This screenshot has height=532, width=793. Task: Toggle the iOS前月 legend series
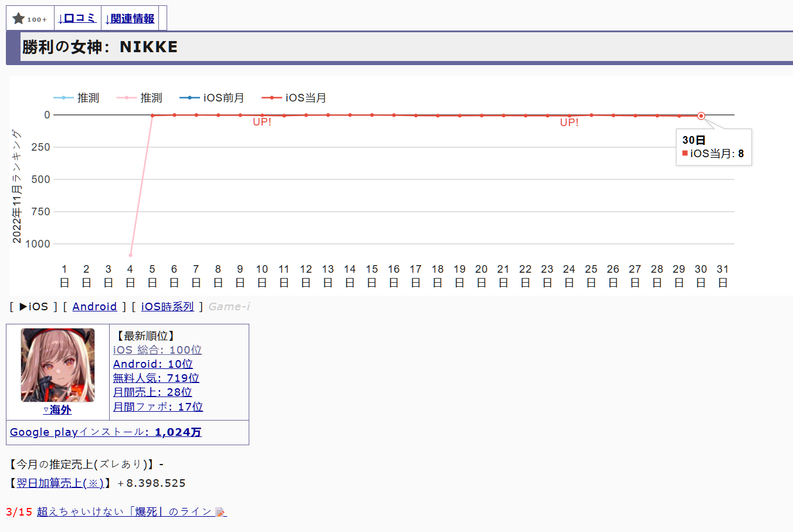click(x=212, y=98)
